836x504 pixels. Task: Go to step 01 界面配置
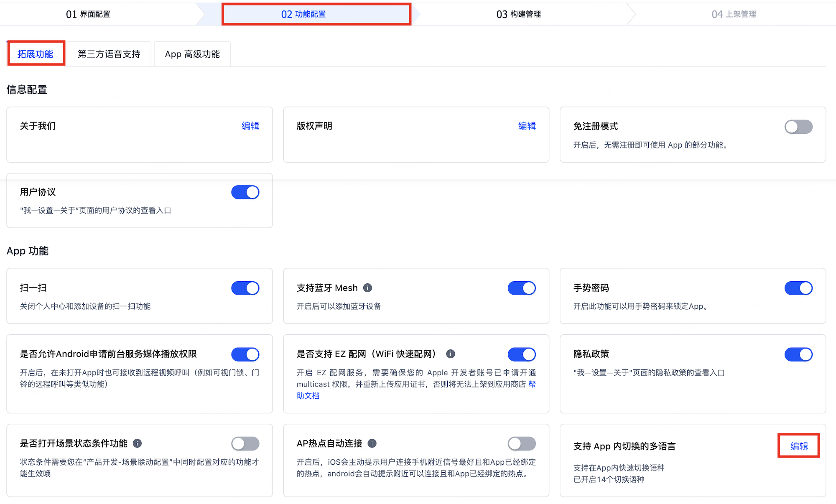88,14
